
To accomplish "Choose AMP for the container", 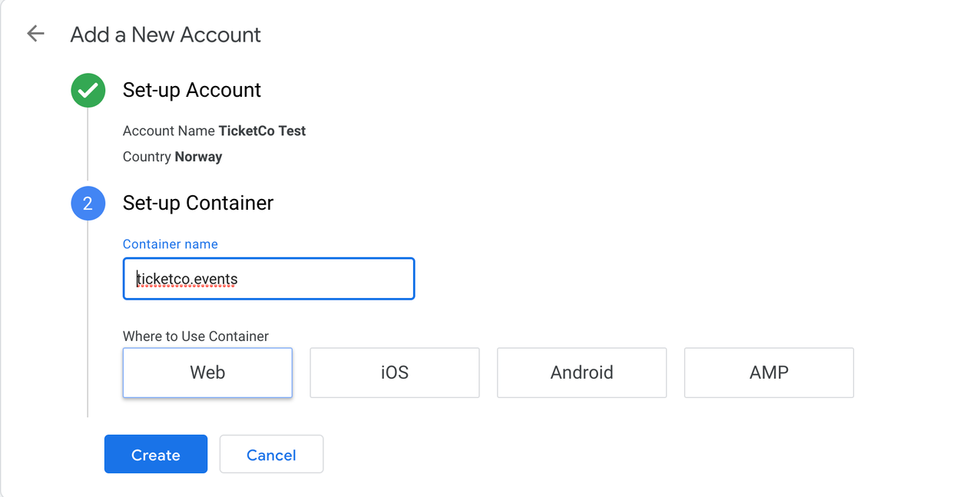I will pos(769,373).
